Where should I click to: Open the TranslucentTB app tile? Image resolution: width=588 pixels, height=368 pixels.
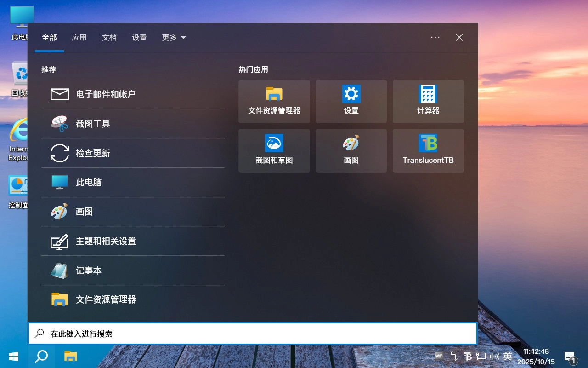click(x=428, y=150)
